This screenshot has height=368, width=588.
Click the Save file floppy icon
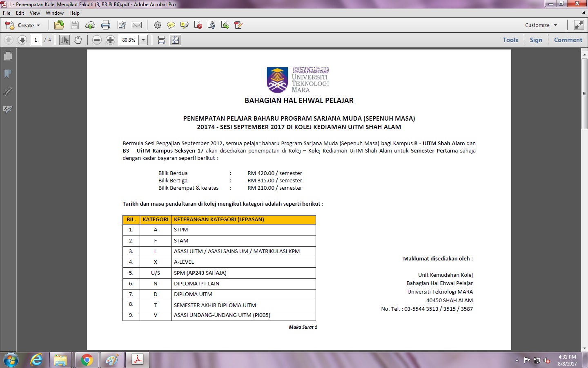75,25
